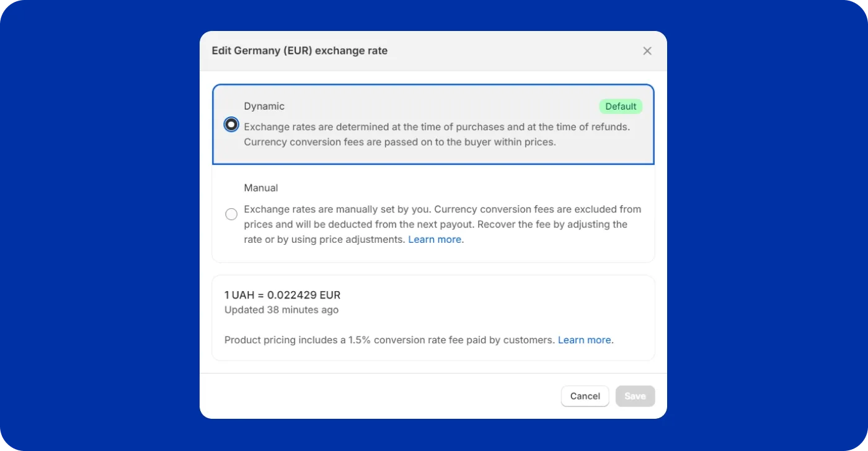Click the Manual option label
Screen dimensions: 868x451
point(260,188)
